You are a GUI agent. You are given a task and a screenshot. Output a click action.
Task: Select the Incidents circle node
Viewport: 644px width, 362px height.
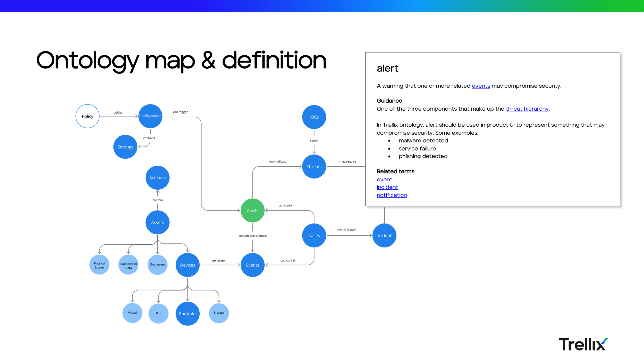(x=384, y=235)
